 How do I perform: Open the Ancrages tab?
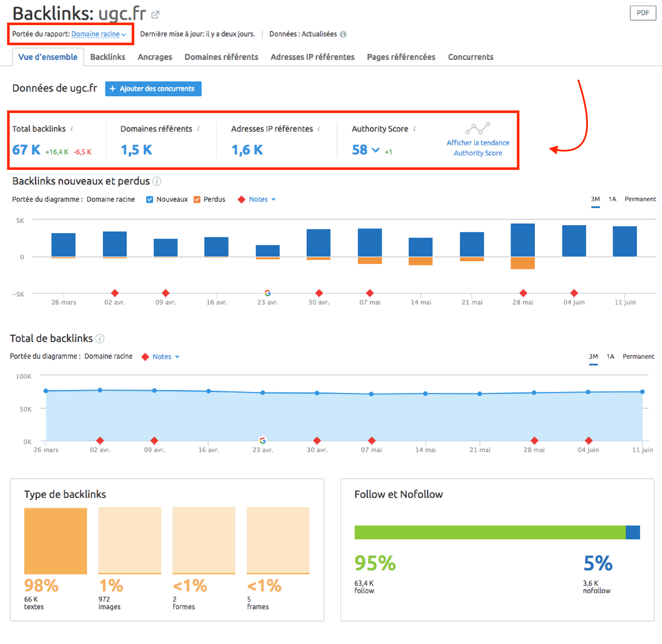pos(155,57)
